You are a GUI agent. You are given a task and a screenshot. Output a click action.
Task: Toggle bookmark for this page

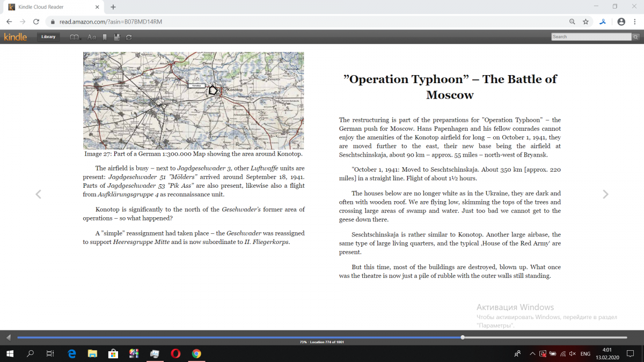(x=105, y=37)
